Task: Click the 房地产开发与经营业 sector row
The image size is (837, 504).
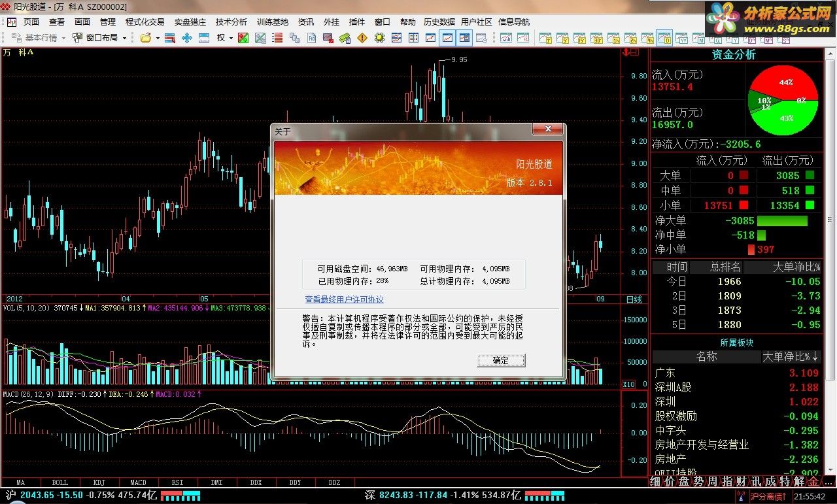Action: click(x=738, y=445)
